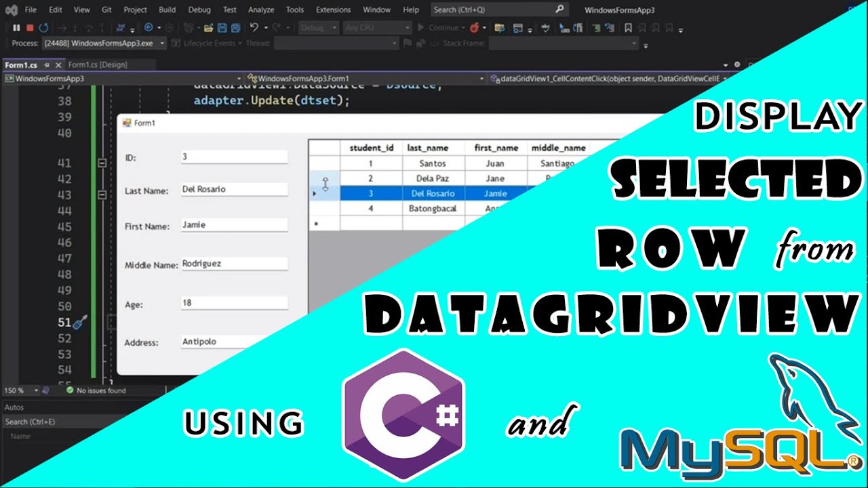Open the WindowsFormsApp3.Form1 class combo
868x488 pixels.
point(366,79)
